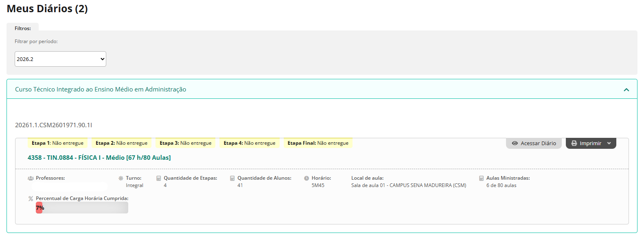Click the Professores group icon
Viewport: 644px width, 235px height.
[x=31, y=178]
